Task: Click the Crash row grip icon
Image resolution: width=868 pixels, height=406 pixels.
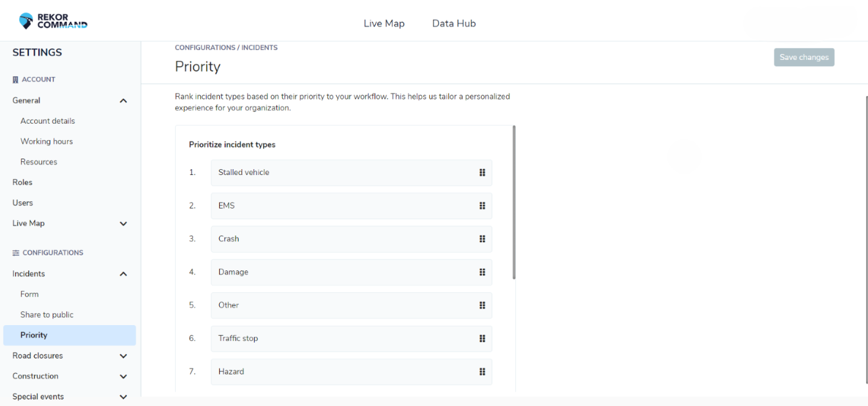Action: point(482,239)
